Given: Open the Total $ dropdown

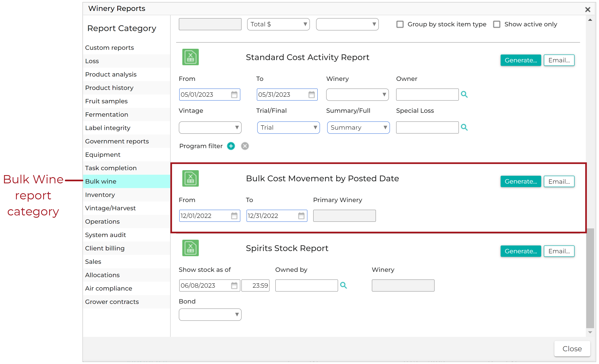Looking at the screenshot, I should [278, 24].
